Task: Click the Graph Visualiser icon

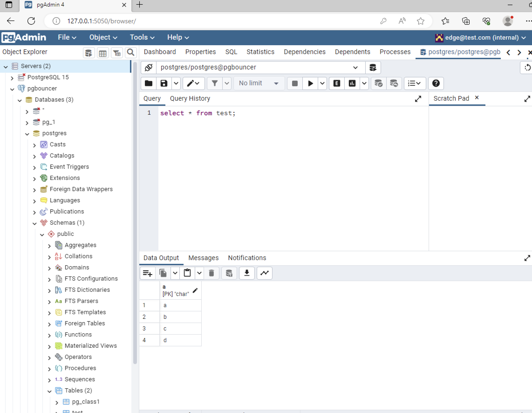Action: click(264, 273)
